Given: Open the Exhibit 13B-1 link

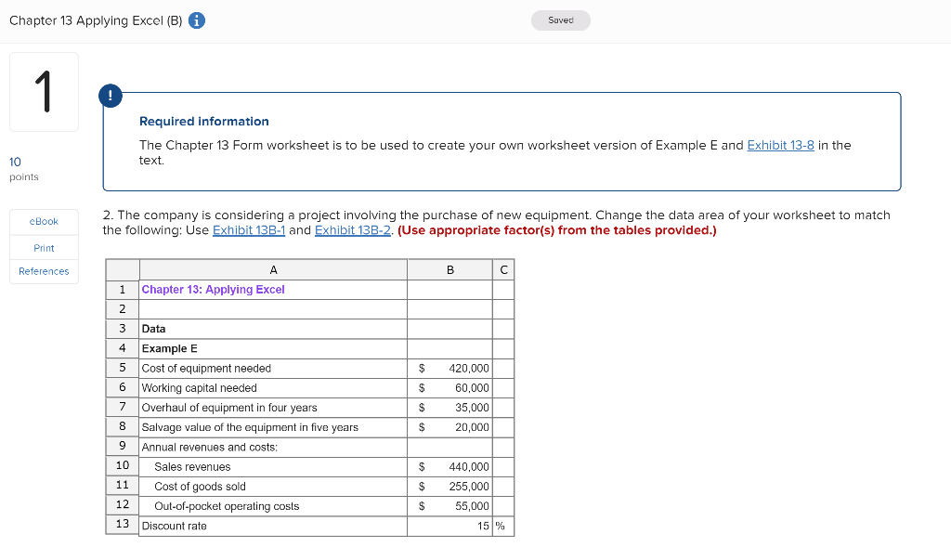Looking at the screenshot, I should tap(248, 229).
